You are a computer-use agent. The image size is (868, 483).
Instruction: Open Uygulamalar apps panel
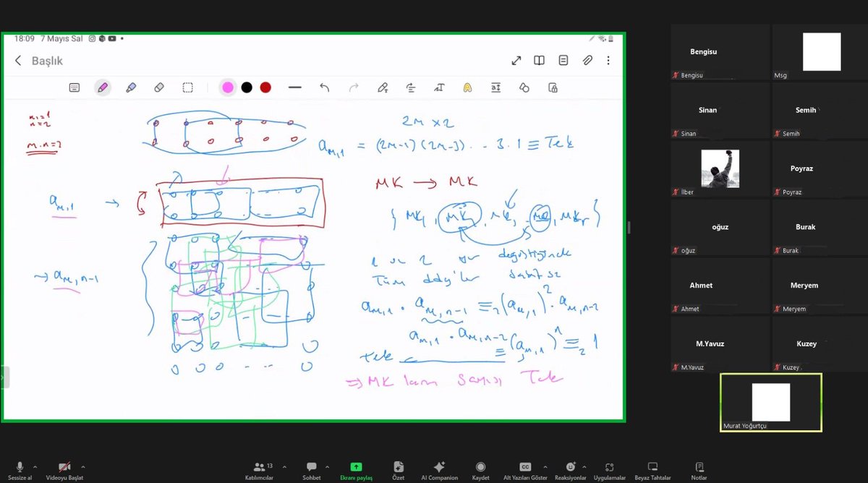pyautogui.click(x=609, y=471)
